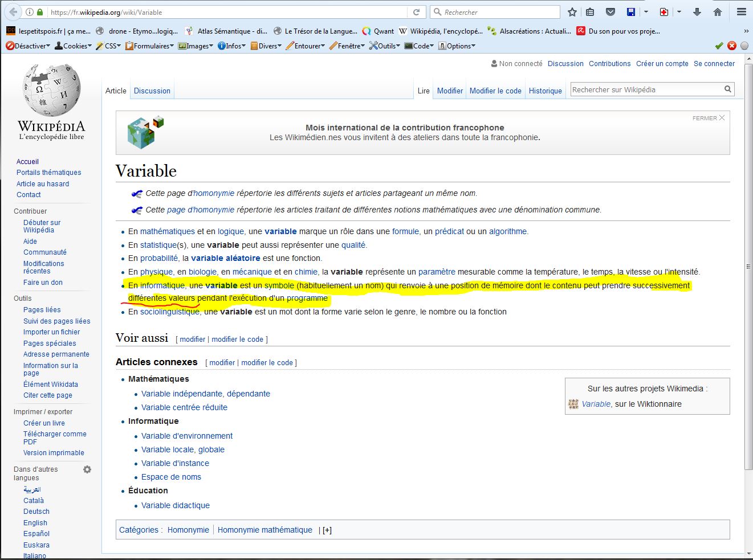Bookmark this page with the star icon
The width and height of the screenshot is (753, 560).
(572, 12)
